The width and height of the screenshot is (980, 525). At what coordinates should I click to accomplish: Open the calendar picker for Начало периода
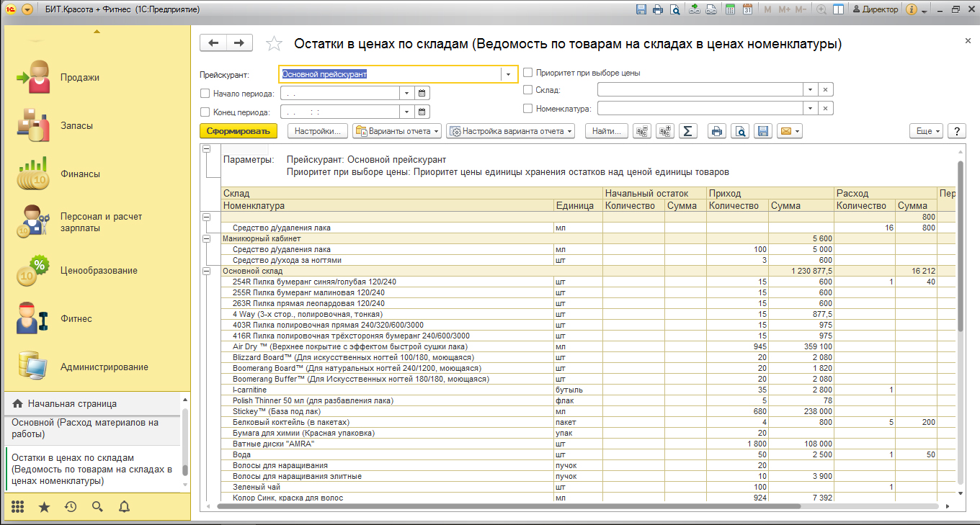tap(422, 93)
